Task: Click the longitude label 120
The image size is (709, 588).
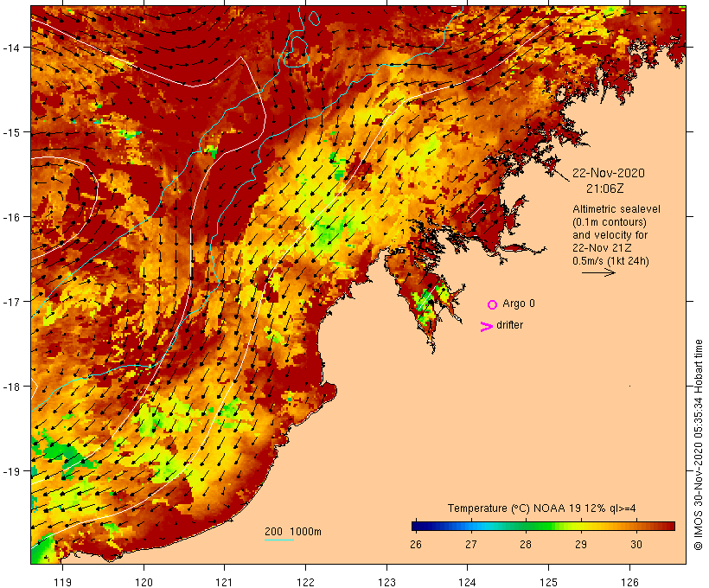Action: (x=144, y=582)
